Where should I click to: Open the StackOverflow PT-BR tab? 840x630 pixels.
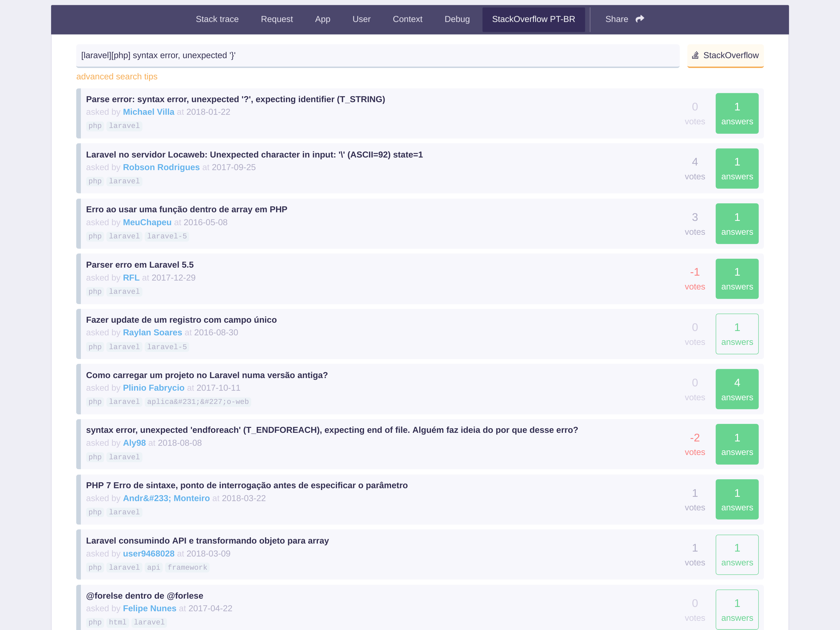533,19
